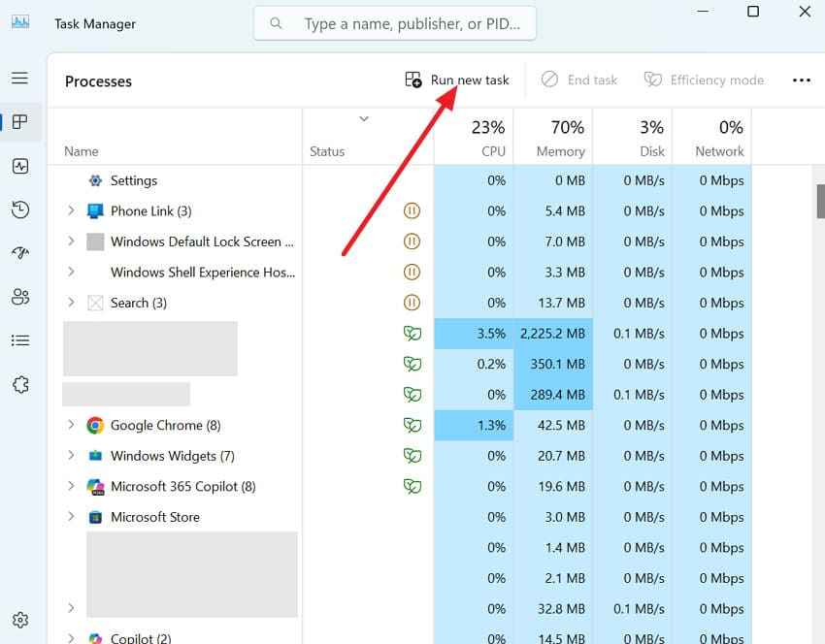
Task: Sort processes by the Name column
Action: pyautogui.click(x=81, y=151)
